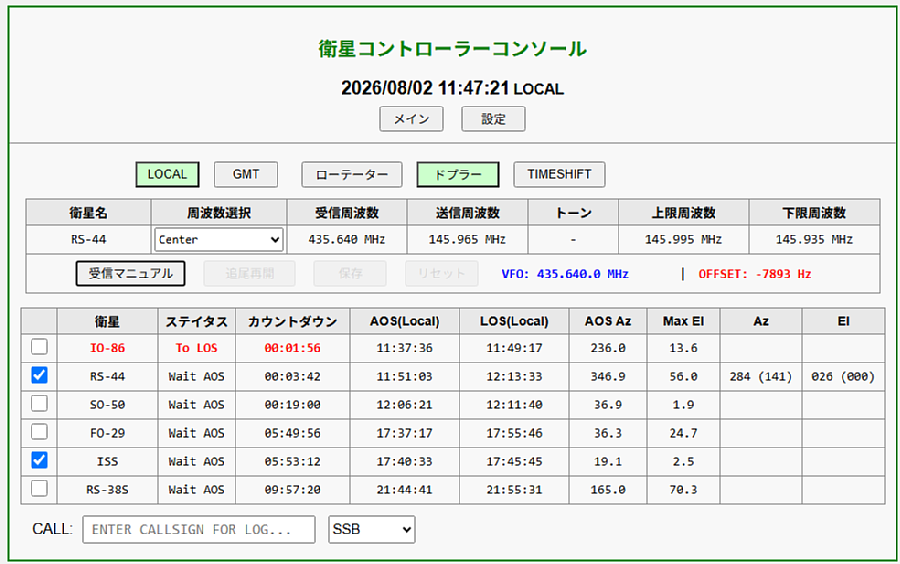This screenshot has width=900, height=564.
Task: Uncheck the RS-44 satellite checkbox
Action: (39, 375)
